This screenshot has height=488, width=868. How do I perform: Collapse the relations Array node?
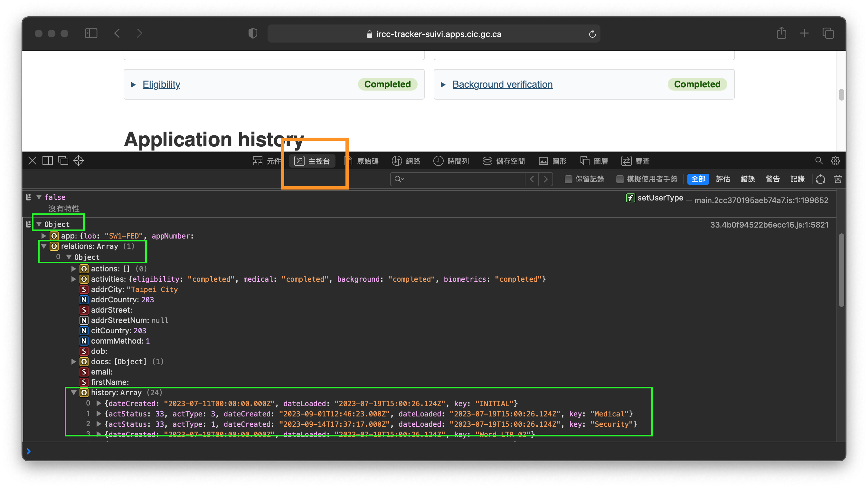click(x=44, y=246)
